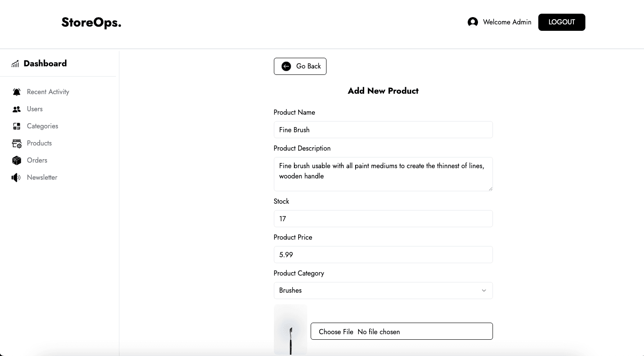Image resolution: width=644 pixels, height=356 pixels.
Task: Open the Orders menu item
Action: pos(37,160)
